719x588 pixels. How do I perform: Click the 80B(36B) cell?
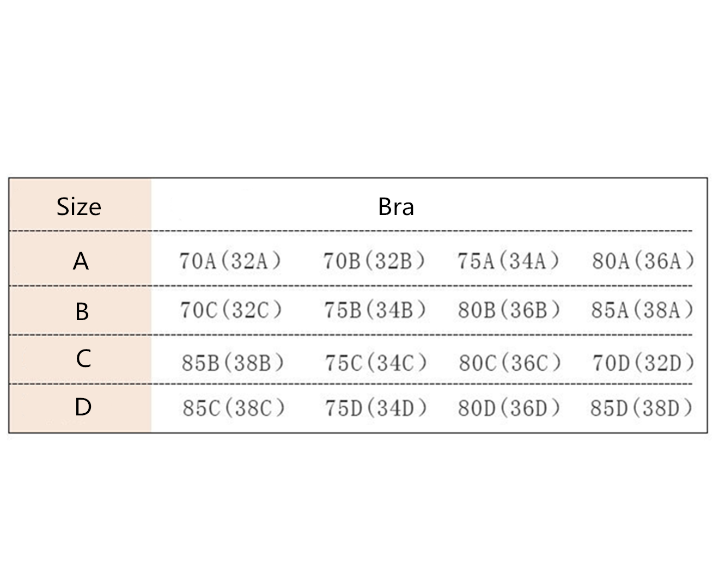click(509, 310)
